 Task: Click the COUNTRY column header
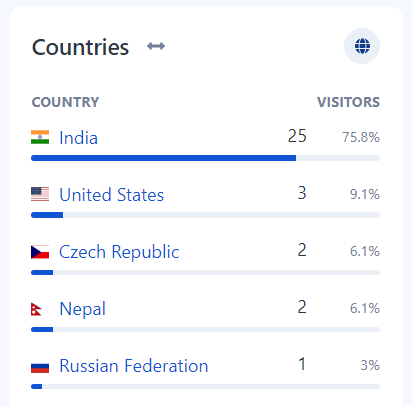coord(65,102)
